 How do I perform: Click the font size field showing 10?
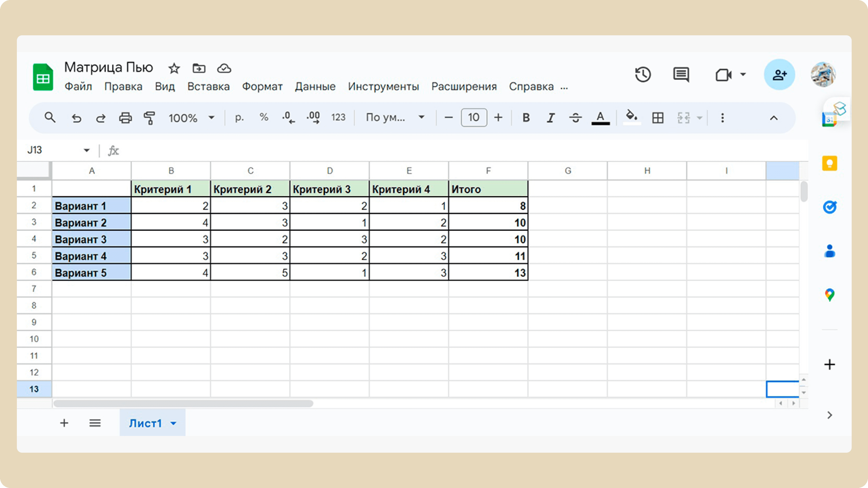point(474,118)
